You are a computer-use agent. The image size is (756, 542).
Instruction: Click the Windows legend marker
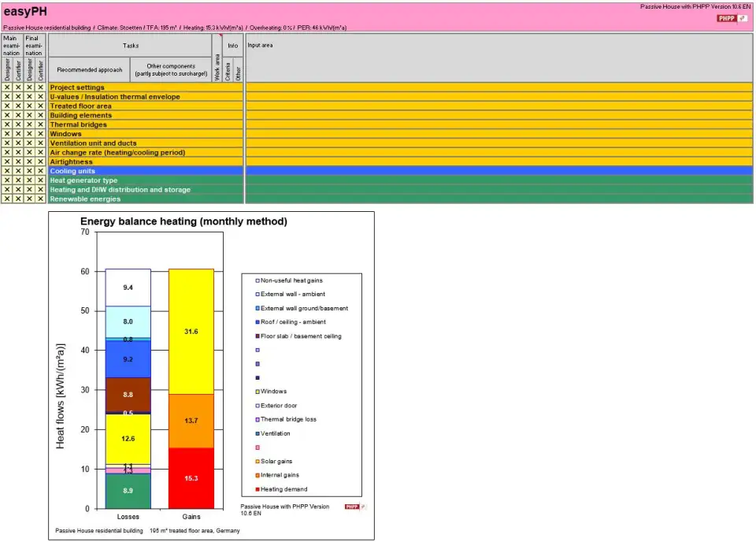tap(257, 392)
